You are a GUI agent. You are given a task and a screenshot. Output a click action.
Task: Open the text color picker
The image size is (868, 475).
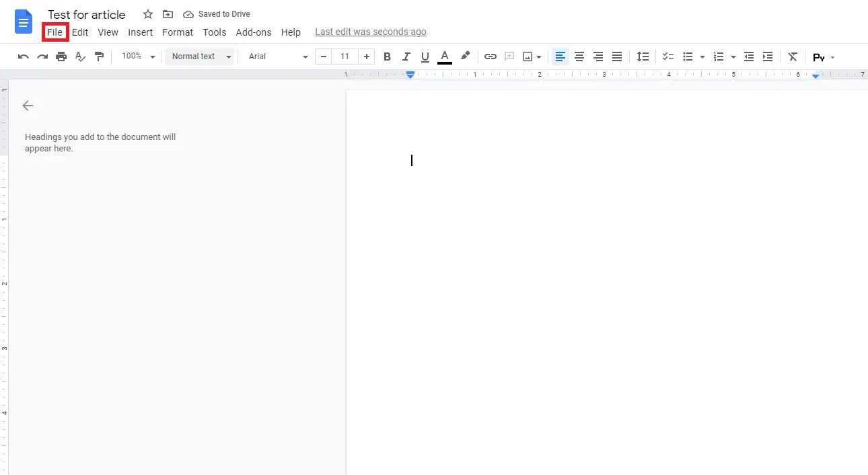click(445, 57)
